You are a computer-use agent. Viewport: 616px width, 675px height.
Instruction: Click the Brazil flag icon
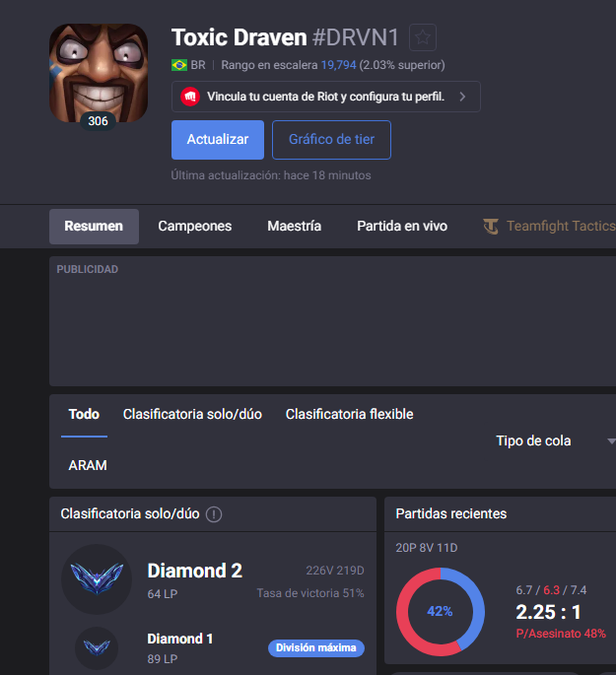point(179,65)
